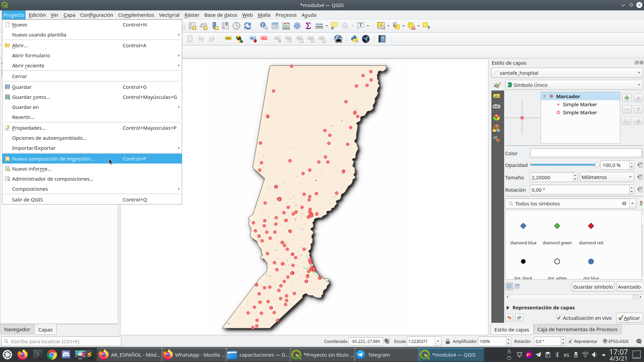Collapse the Marcador tree node
This screenshot has height=362, width=644.
[544, 97]
